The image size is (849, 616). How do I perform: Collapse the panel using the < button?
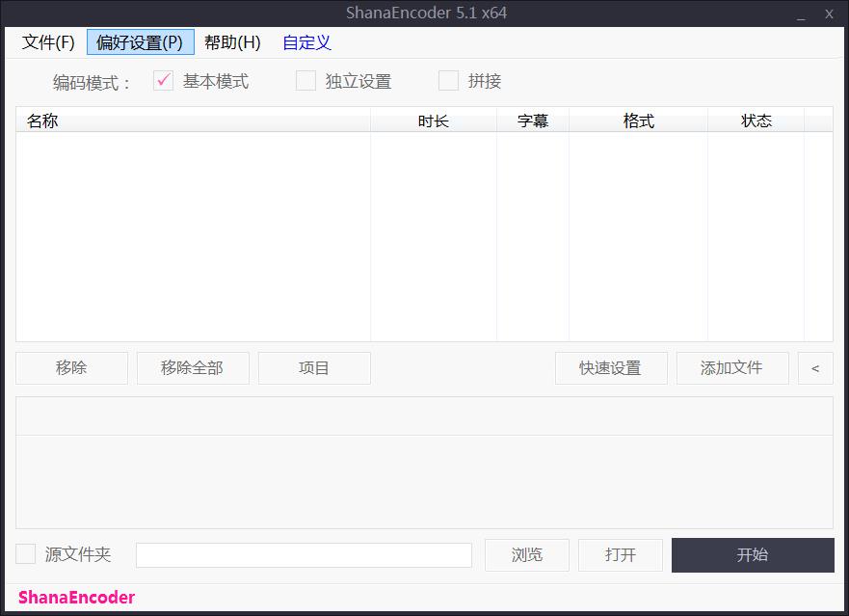[x=815, y=368]
